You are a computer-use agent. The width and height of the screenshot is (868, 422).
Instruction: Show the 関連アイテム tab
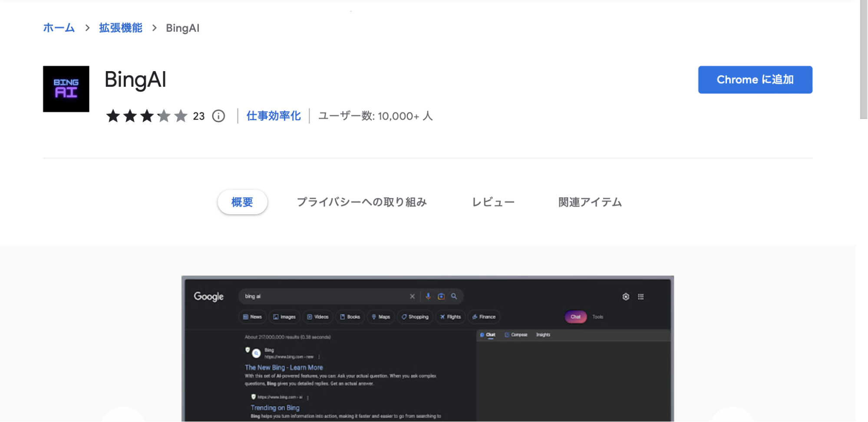590,202
